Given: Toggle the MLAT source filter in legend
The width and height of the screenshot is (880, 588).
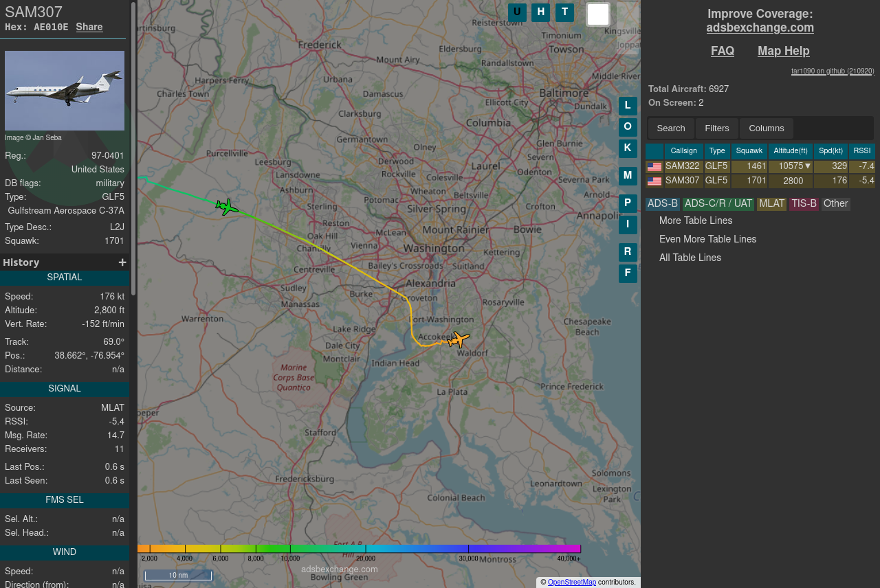Looking at the screenshot, I should (x=771, y=204).
